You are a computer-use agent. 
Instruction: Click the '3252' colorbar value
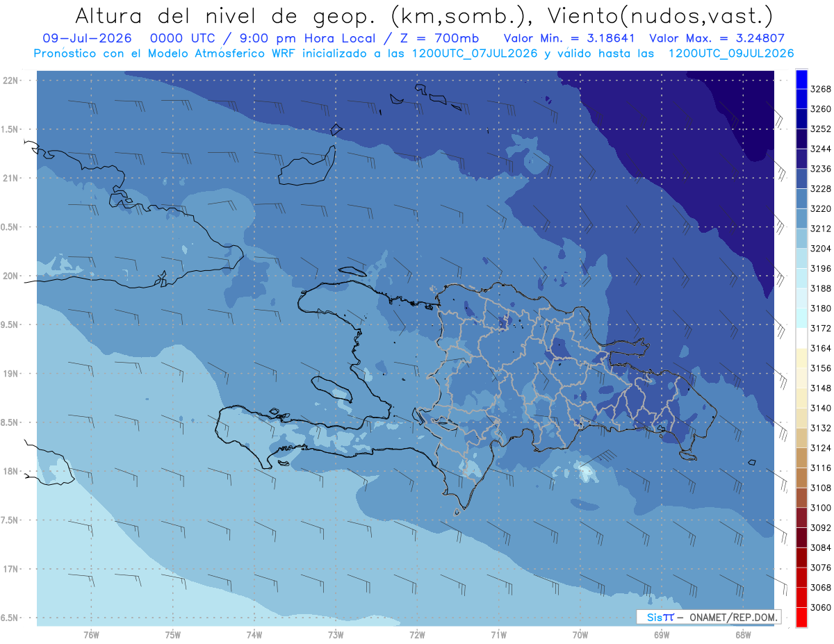coord(820,129)
